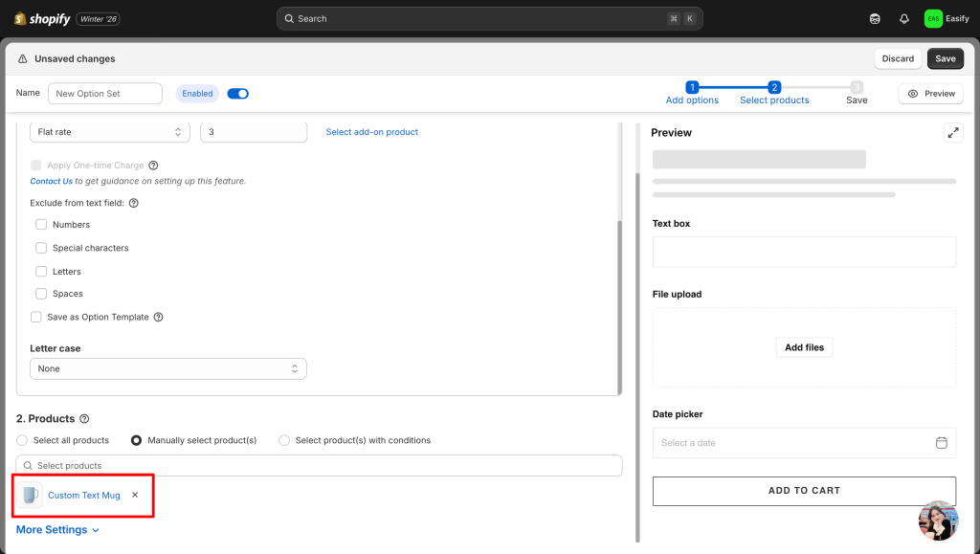Screen dimensions: 980x554
Task: Open the Letter case dropdown
Action: (x=168, y=368)
